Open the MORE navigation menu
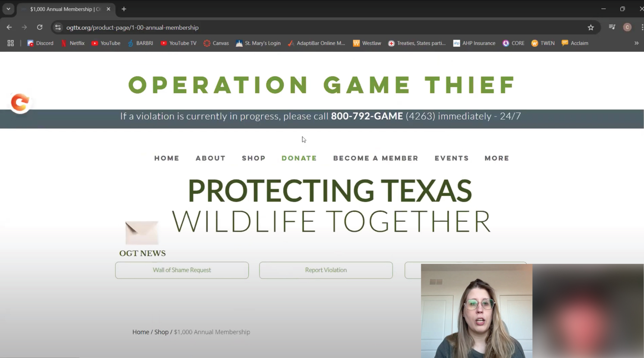 [497, 158]
